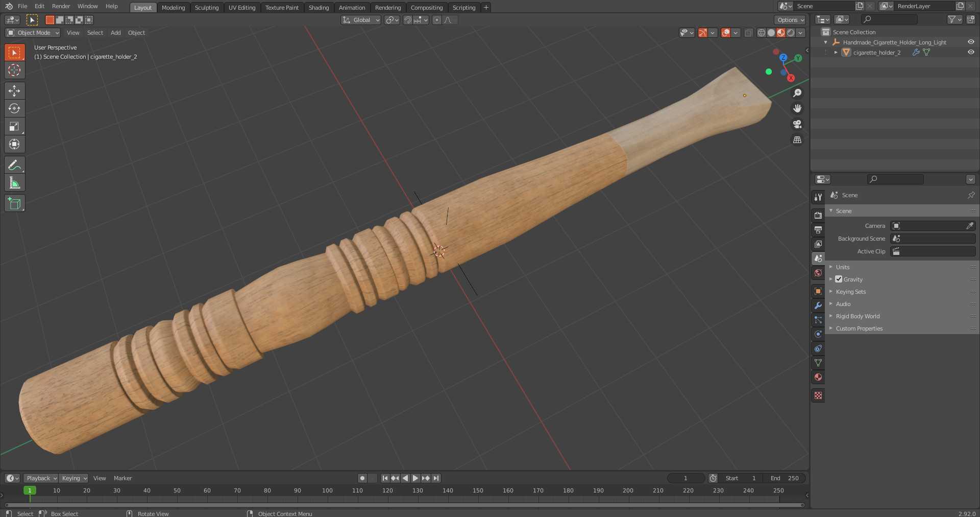The height and width of the screenshot is (517, 980).
Task: Expand cigarette_holder_2 tree item
Action: [x=836, y=52]
